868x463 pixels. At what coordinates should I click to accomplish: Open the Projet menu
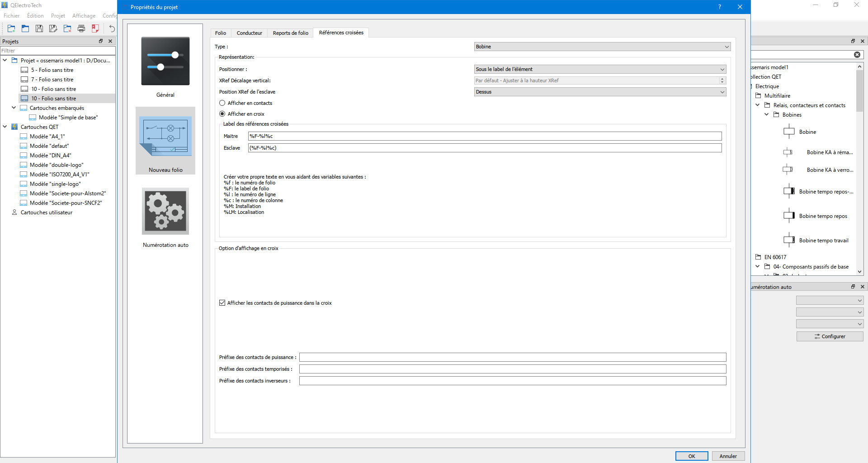[x=58, y=16]
